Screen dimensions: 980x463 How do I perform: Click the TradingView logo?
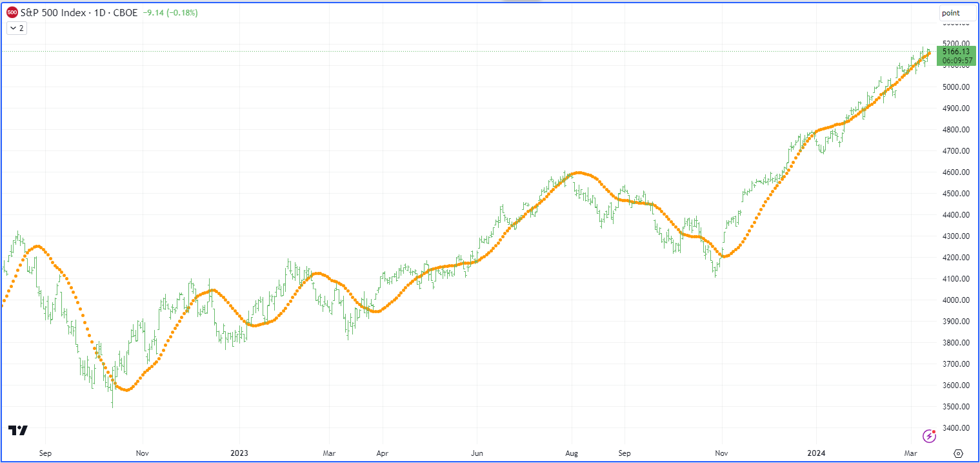pos(18,430)
